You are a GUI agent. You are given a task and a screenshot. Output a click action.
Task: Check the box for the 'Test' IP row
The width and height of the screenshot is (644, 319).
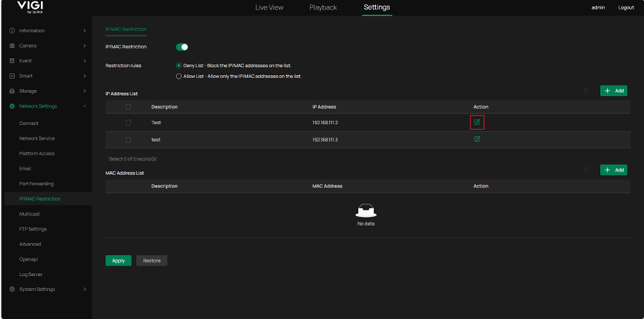128,122
